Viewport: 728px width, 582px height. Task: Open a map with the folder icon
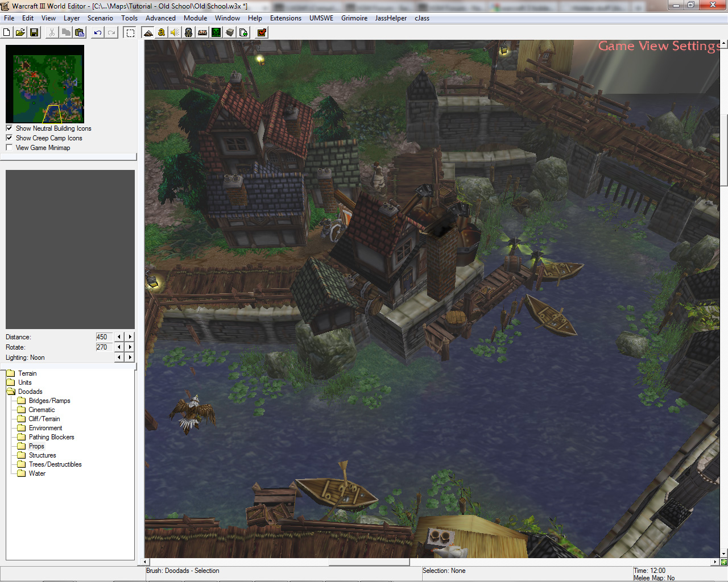(20, 32)
